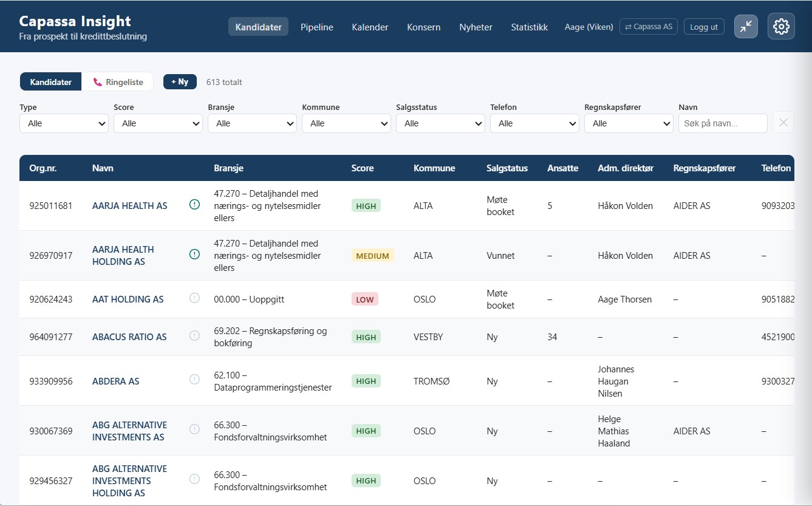Select the Kandidater list toggle
Viewport: 812px width, 506px height.
tap(51, 82)
